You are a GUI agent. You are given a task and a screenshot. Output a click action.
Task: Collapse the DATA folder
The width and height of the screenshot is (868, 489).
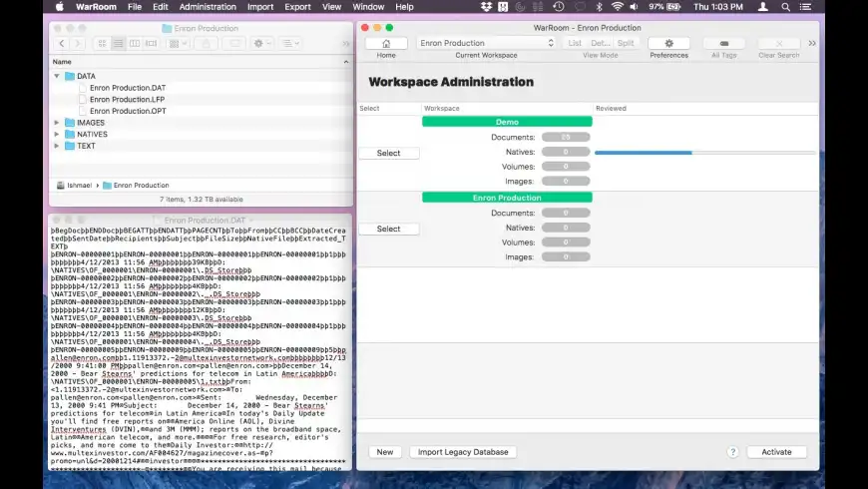(57, 76)
